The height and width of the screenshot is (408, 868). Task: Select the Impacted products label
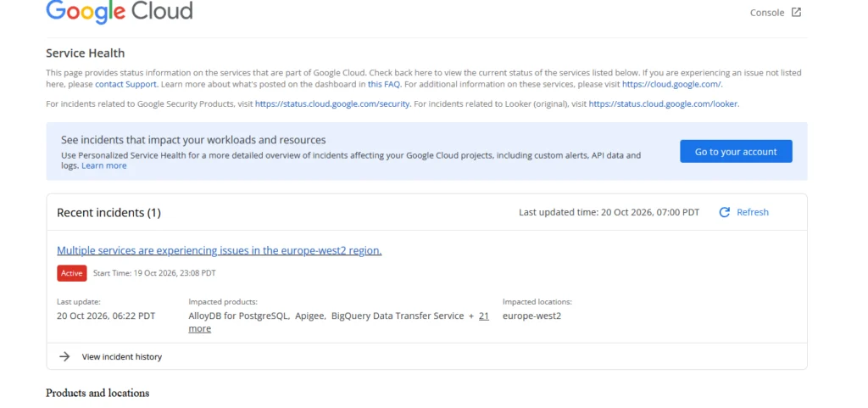[x=223, y=302]
